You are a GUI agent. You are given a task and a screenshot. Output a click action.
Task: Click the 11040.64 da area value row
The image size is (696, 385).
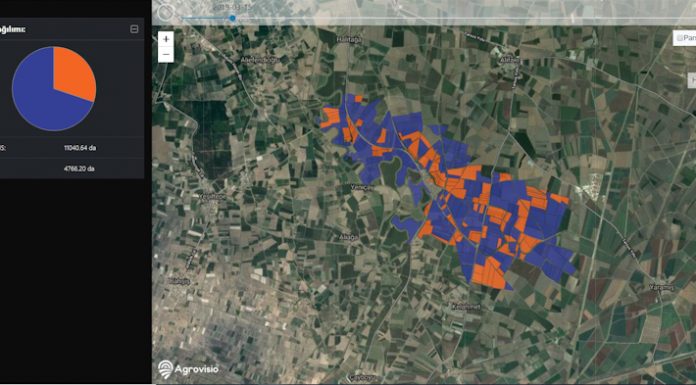coord(71,148)
